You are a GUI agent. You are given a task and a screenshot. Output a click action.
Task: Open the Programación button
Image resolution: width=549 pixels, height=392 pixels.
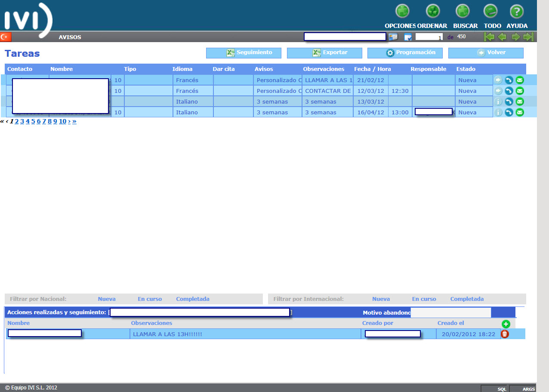[405, 53]
